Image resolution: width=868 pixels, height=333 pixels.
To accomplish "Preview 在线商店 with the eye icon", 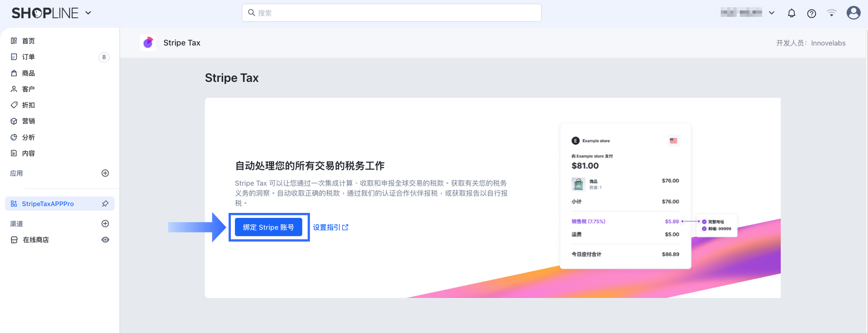I will click(105, 240).
